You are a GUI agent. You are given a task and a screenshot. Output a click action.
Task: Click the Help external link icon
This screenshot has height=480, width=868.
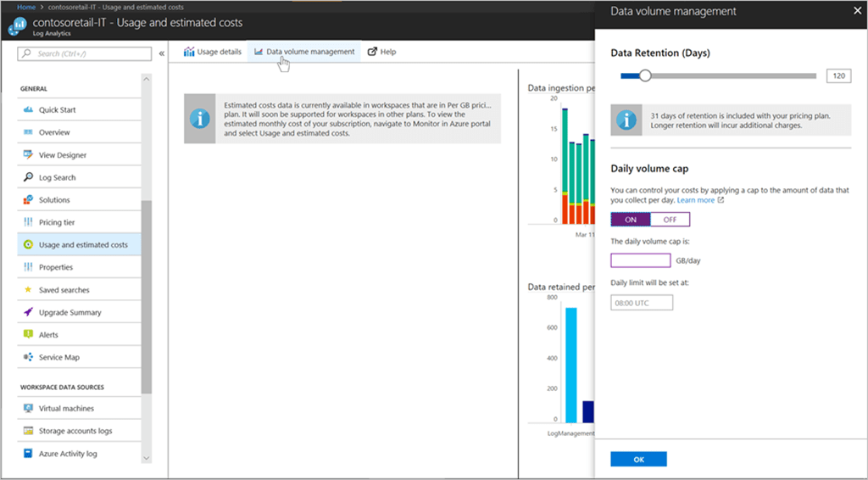point(373,52)
